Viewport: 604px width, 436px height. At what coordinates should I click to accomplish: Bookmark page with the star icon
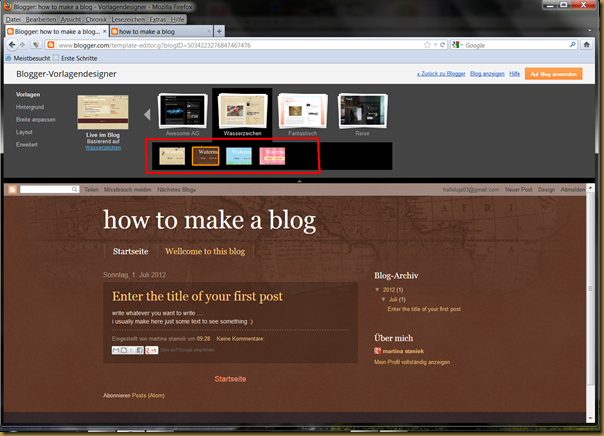point(427,45)
